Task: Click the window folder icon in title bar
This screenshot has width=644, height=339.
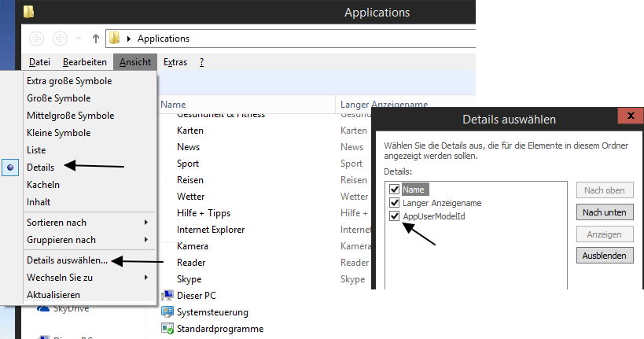Action: pyautogui.click(x=29, y=12)
